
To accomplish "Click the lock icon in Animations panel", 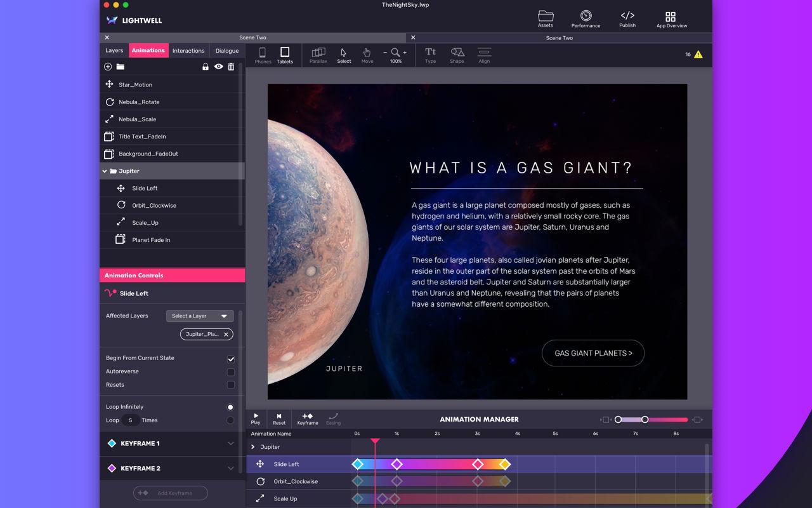I will pos(205,67).
